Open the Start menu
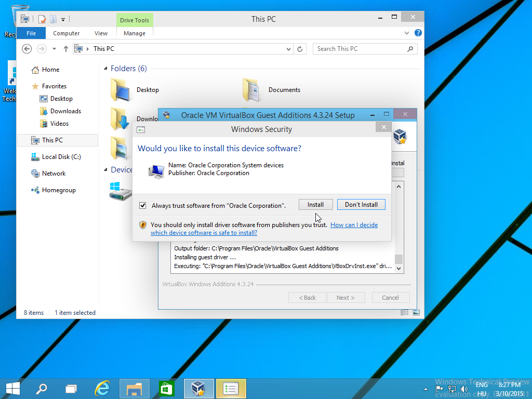 [13, 389]
